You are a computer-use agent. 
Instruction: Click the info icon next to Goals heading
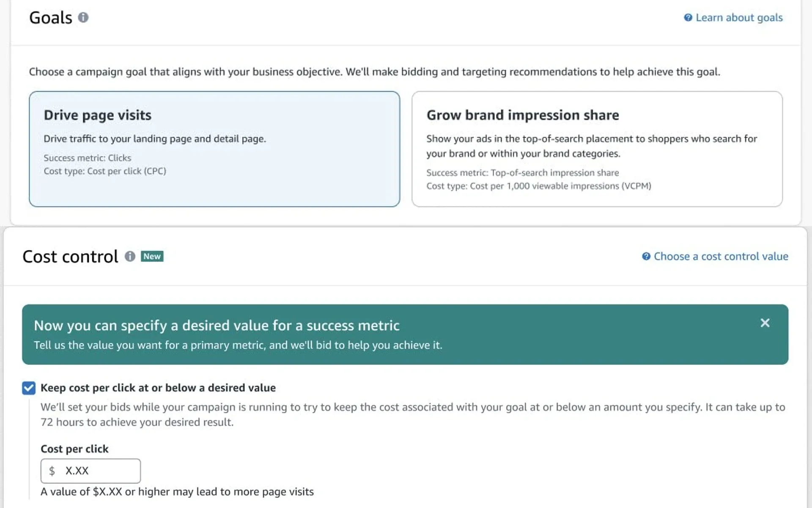[84, 18]
